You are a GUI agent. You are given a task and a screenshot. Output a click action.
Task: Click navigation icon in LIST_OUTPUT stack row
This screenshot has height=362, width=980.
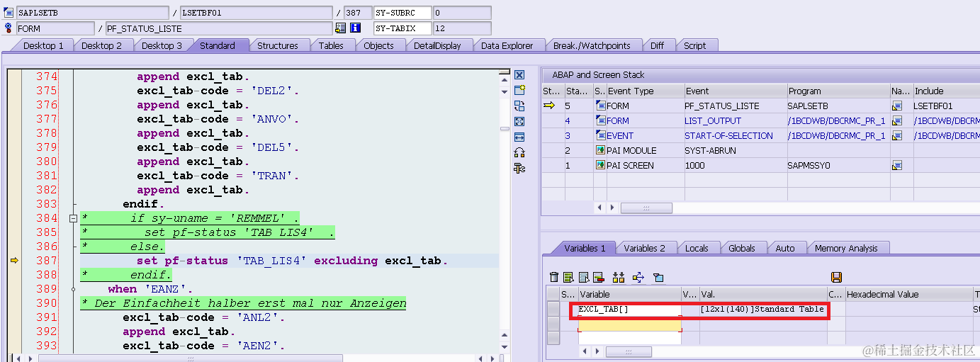[x=897, y=120]
